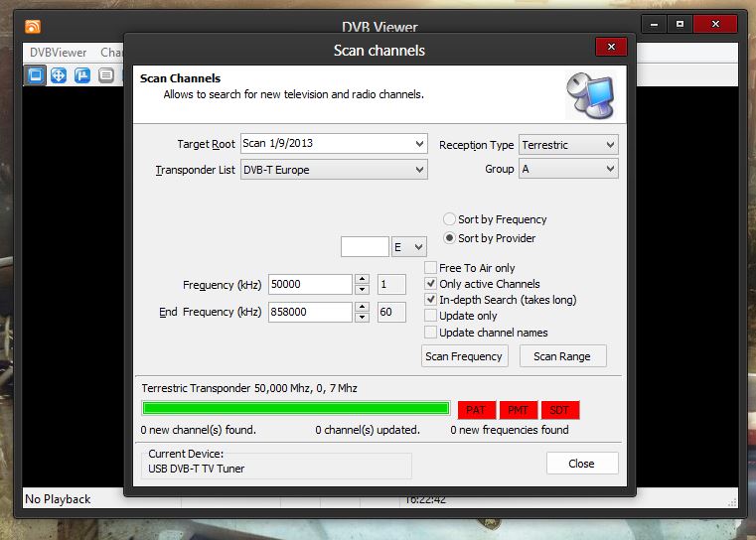Decrease Frequency with down spinner arrow
This screenshot has width=756, height=540.
point(362,290)
